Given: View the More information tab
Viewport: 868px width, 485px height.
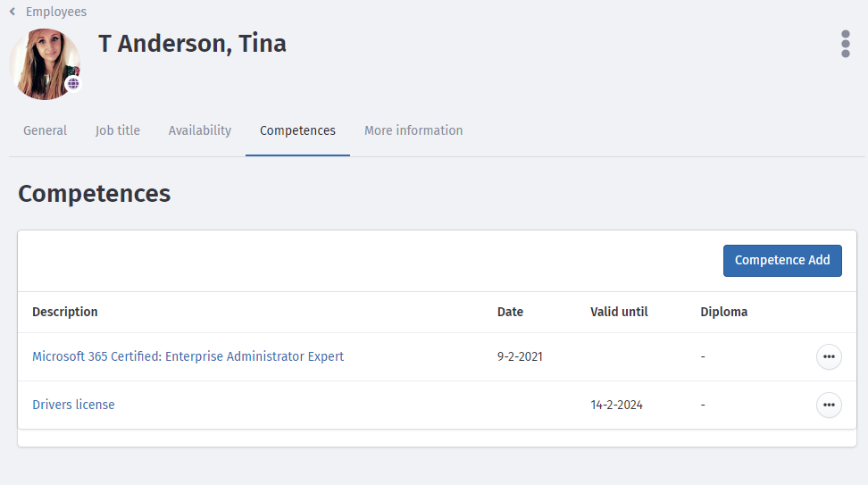Looking at the screenshot, I should 413,130.
